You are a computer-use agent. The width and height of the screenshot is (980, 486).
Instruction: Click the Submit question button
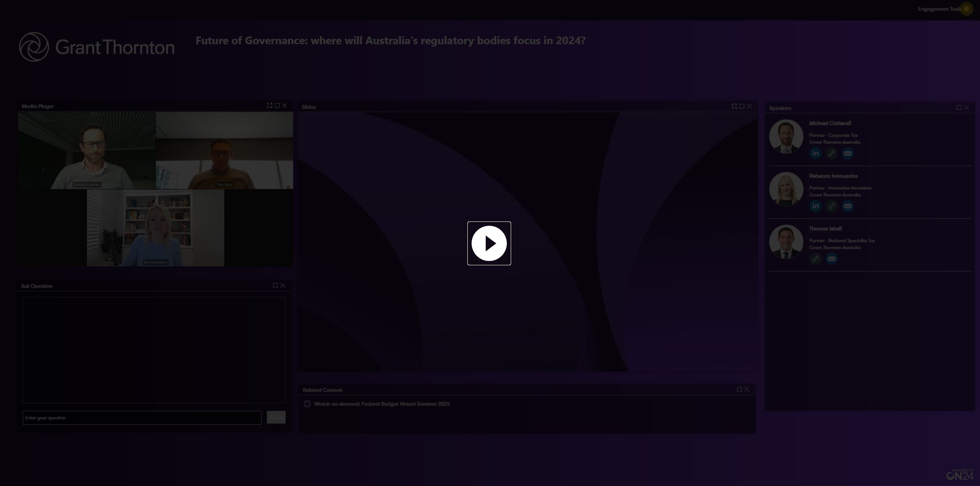click(x=276, y=418)
